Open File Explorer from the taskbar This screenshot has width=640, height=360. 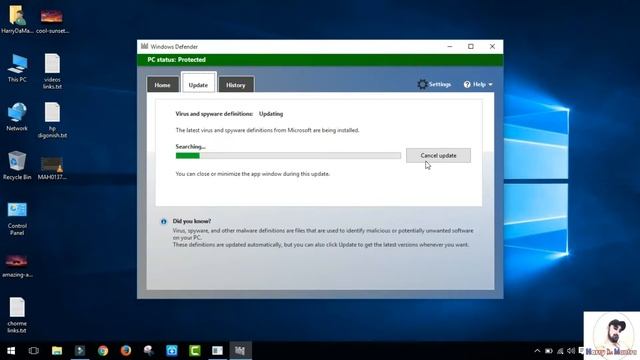coord(57,351)
